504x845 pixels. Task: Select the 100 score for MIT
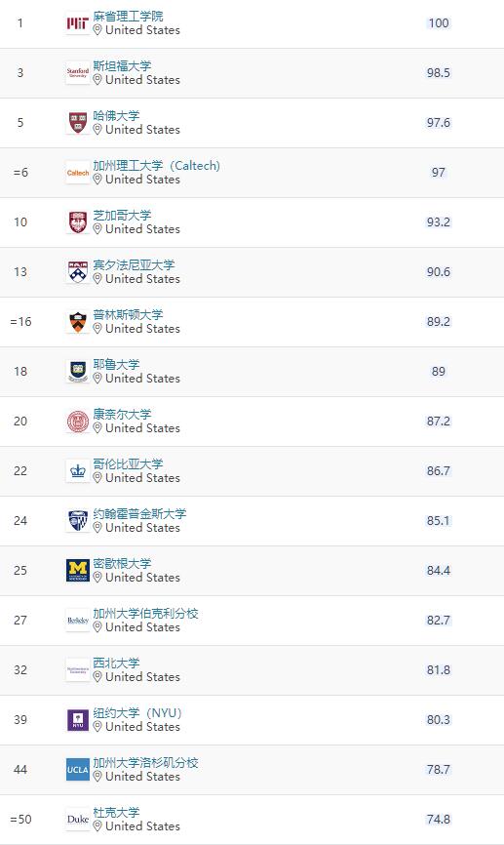coord(439,22)
